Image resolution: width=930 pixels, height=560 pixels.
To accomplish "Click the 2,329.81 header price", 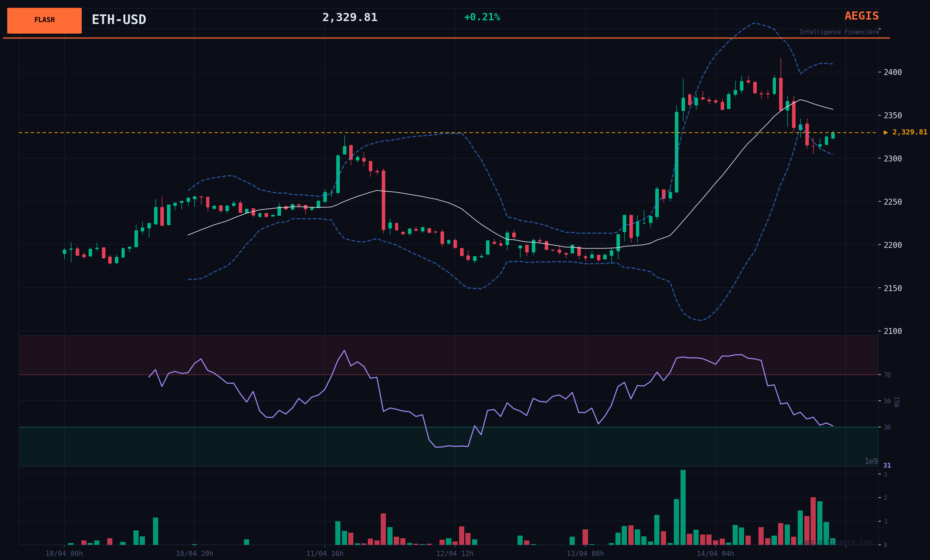I will point(350,17).
